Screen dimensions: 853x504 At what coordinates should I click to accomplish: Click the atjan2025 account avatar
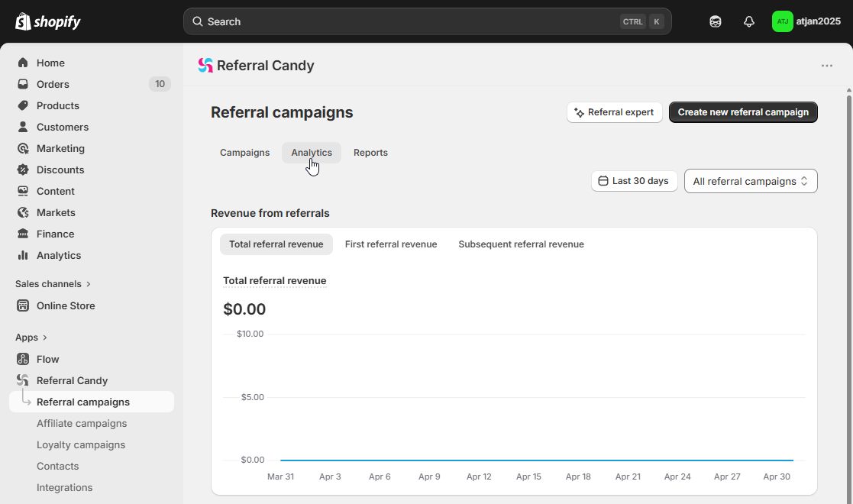pyautogui.click(x=782, y=22)
